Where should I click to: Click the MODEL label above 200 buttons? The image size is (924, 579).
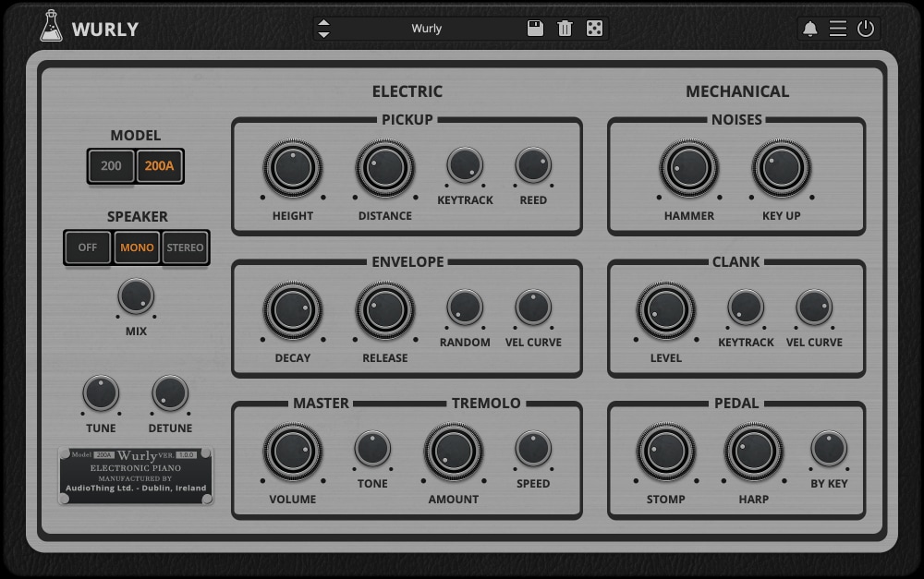click(x=136, y=136)
